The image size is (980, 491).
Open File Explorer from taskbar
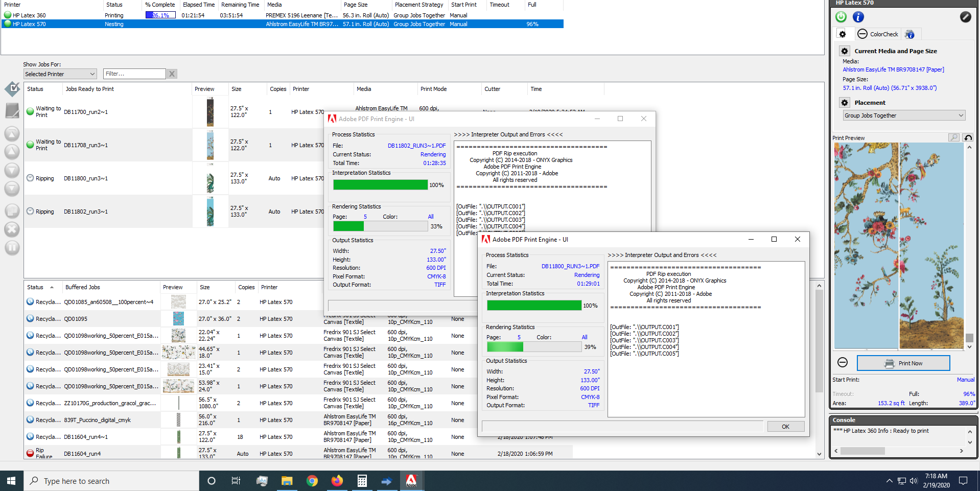point(287,481)
